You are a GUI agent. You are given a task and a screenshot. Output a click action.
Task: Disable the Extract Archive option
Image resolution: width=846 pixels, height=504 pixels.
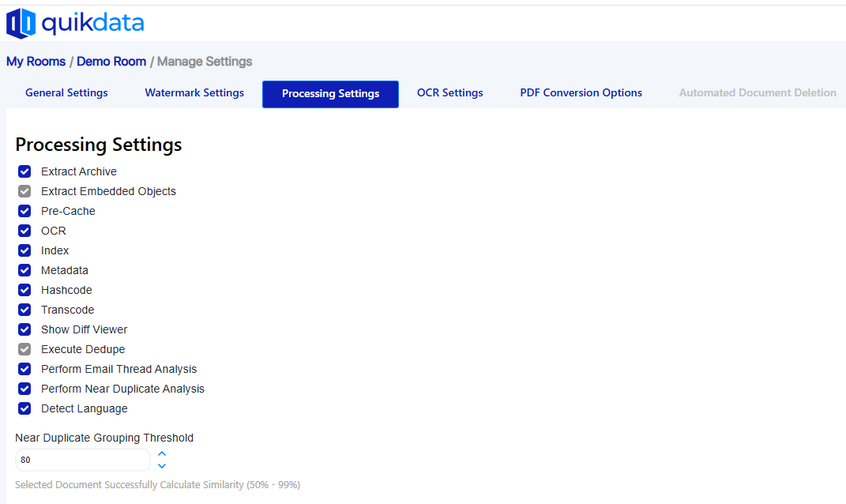pos(24,171)
